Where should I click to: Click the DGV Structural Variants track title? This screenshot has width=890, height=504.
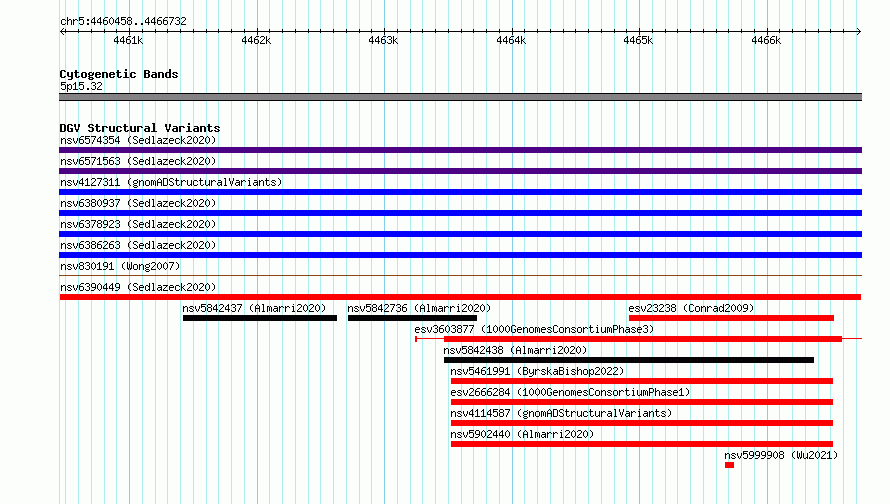[140, 128]
